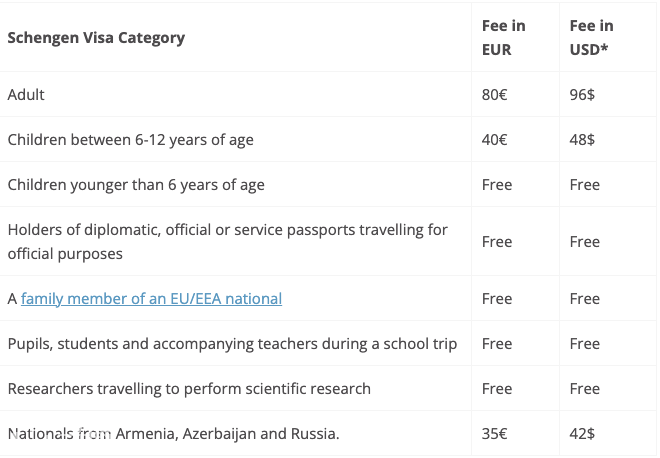Click the 48$ fee cell
This screenshot has width=660, height=458.
click(x=582, y=140)
